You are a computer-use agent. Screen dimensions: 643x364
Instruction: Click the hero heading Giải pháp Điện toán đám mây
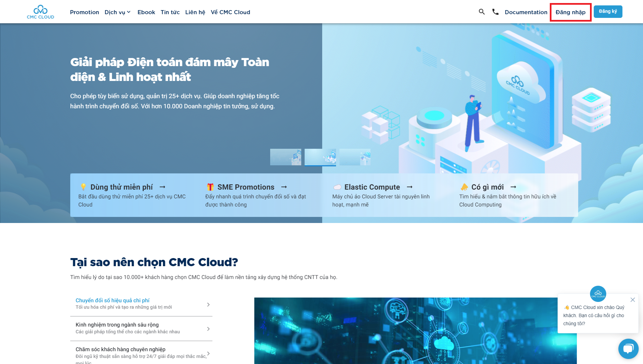coord(170,69)
